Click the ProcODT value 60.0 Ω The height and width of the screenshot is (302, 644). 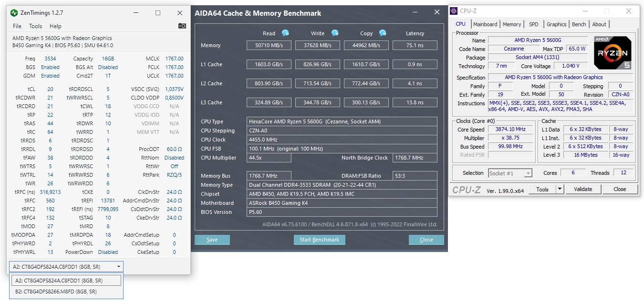pyautogui.click(x=174, y=149)
